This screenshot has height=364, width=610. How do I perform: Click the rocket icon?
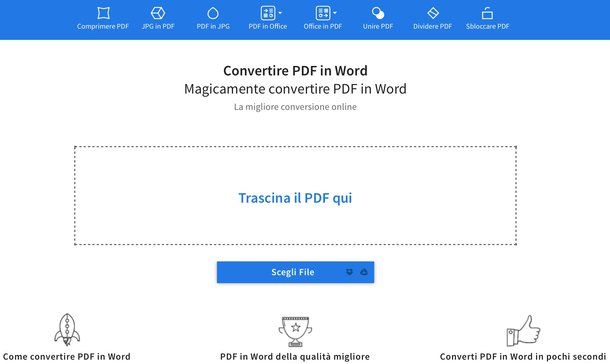67,330
